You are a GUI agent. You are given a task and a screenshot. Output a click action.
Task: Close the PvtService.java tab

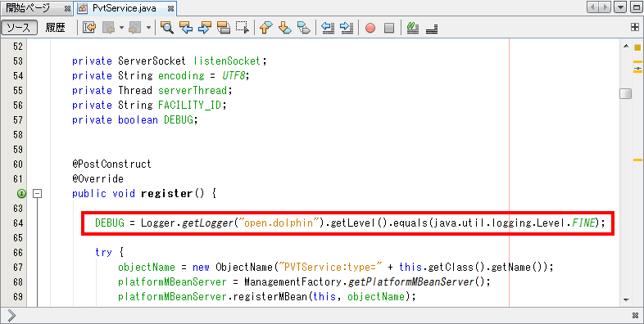tap(171, 8)
